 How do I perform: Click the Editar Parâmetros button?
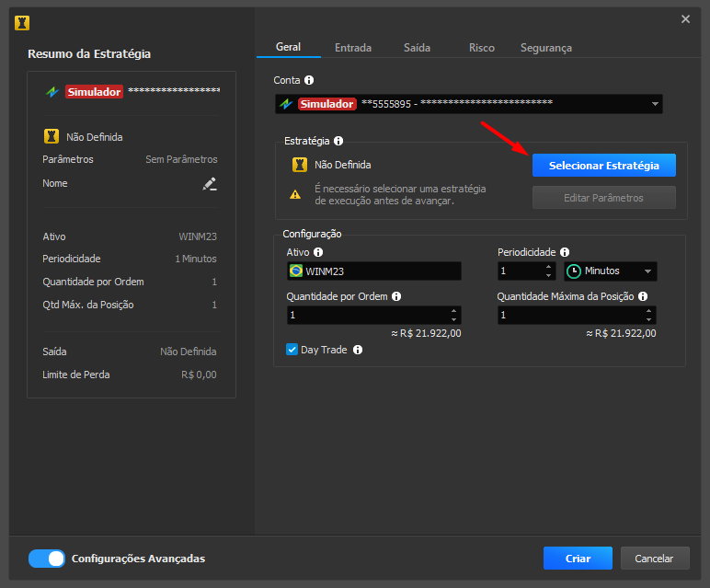pyautogui.click(x=604, y=198)
